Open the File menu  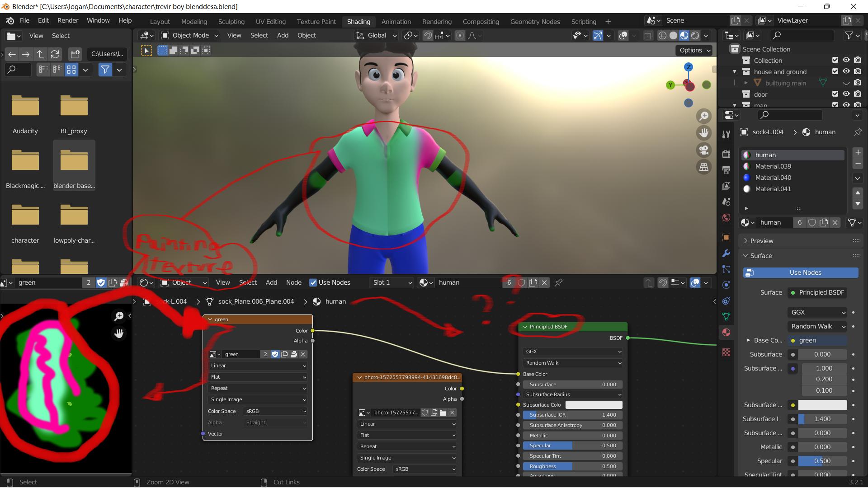pyautogui.click(x=24, y=20)
